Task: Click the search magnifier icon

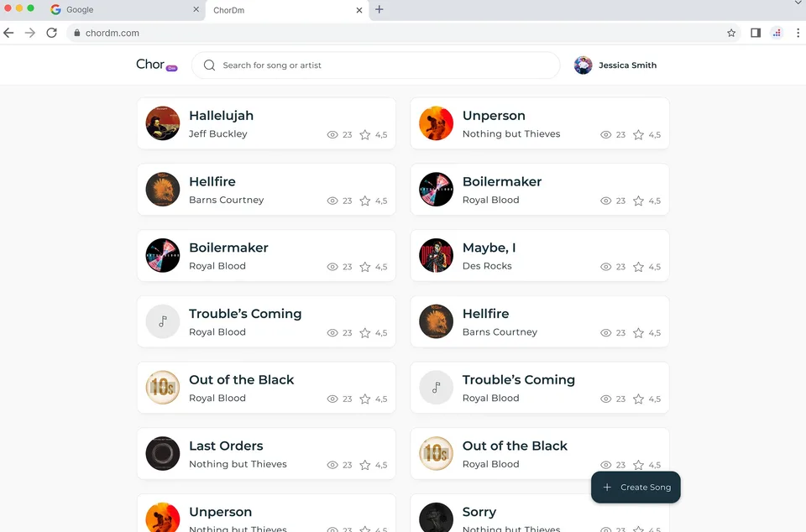Action: click(x=209, y=65)
